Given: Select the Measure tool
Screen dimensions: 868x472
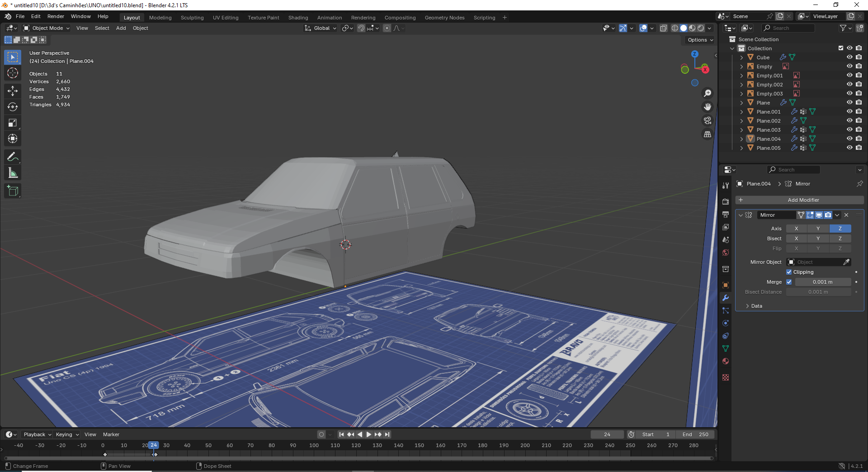Looking at the screenshot, I should pos(13,173).
